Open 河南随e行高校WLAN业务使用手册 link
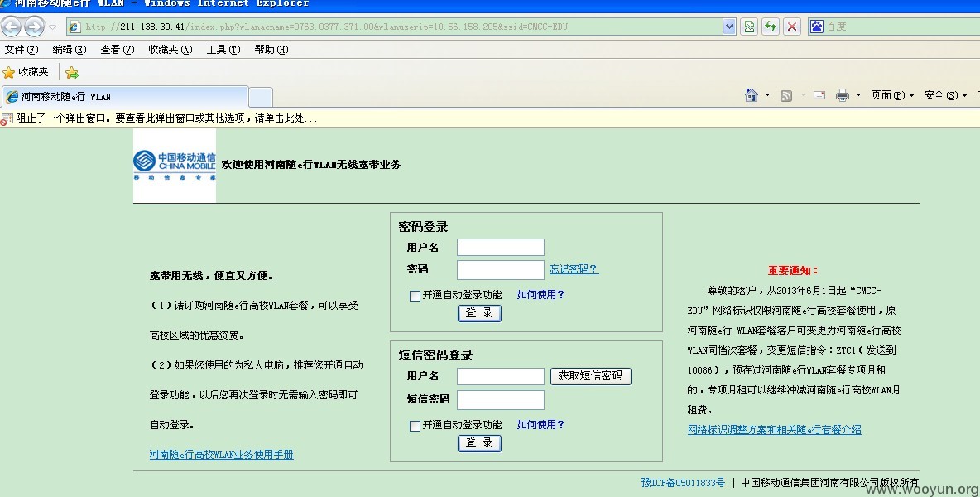The height and width of the screenshot is (497, 980). pyautogui.click(x=221, y=455)
